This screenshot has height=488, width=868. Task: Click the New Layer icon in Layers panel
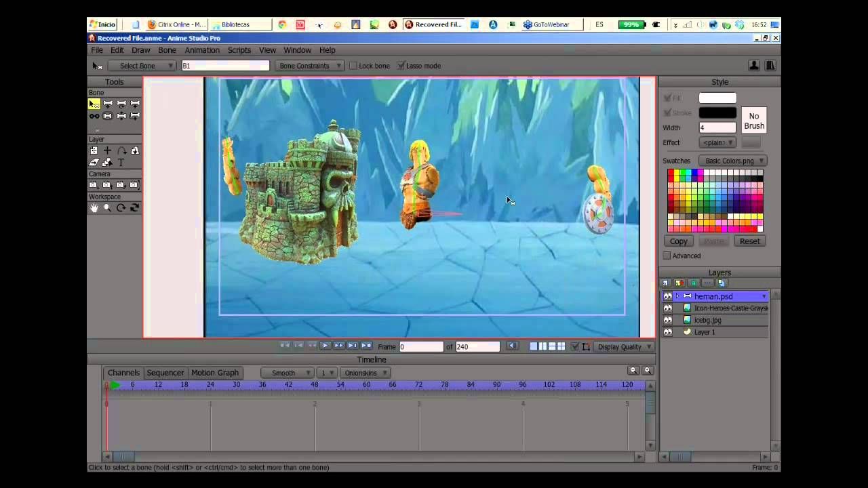666,283
